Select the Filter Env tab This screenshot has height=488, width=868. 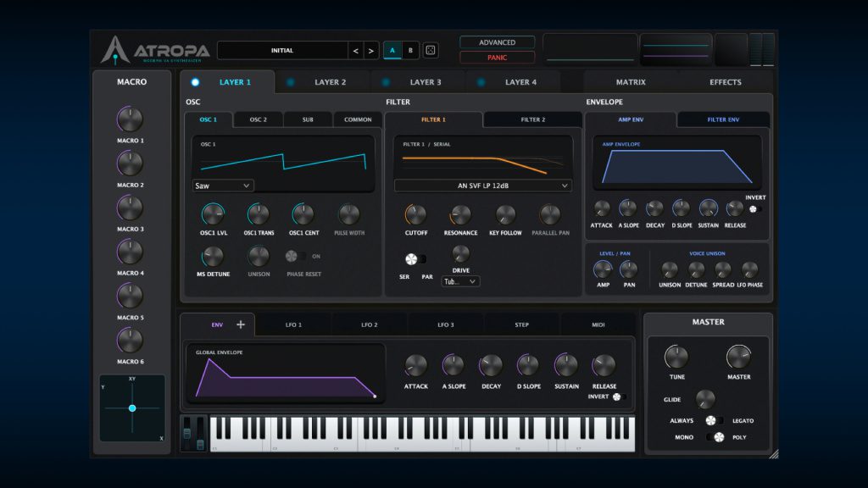[723, 119]
